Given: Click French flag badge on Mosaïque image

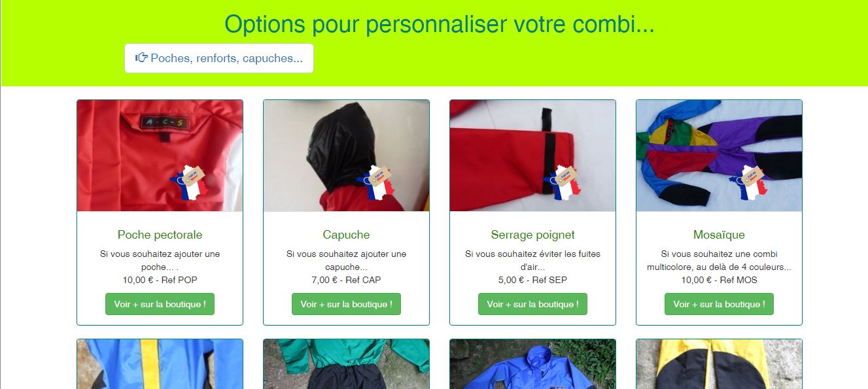Looking at the screenshot, I should (x=748, y=183).
